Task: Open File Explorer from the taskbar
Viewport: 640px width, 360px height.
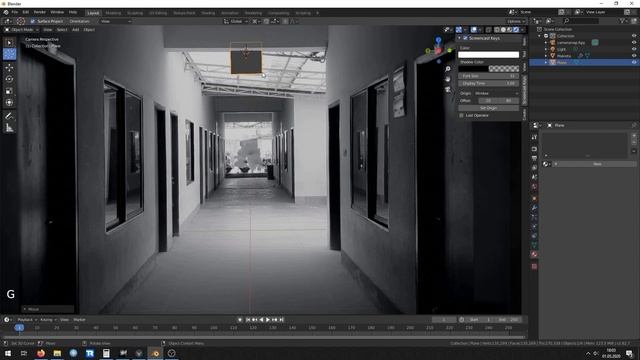Action: 57,353
